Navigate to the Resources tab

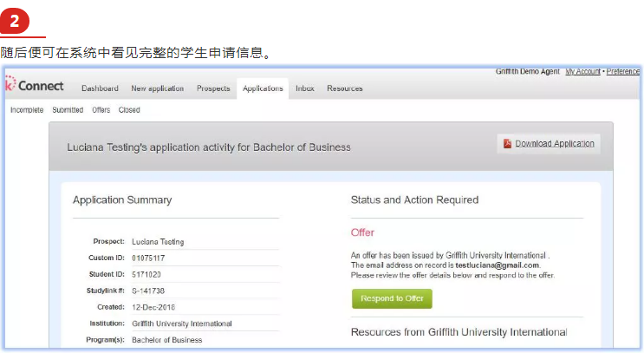pyautogui.click(x=345, y=88)
